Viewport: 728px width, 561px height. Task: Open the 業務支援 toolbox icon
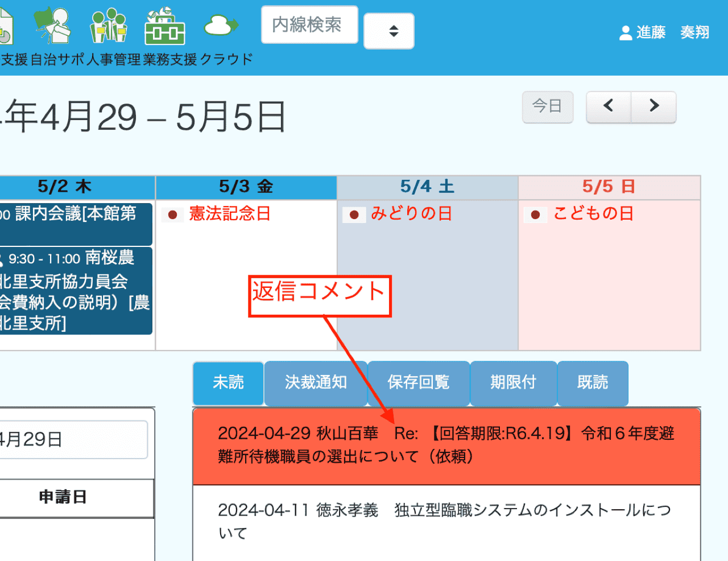pyautogui.click(x=165, y=26)
